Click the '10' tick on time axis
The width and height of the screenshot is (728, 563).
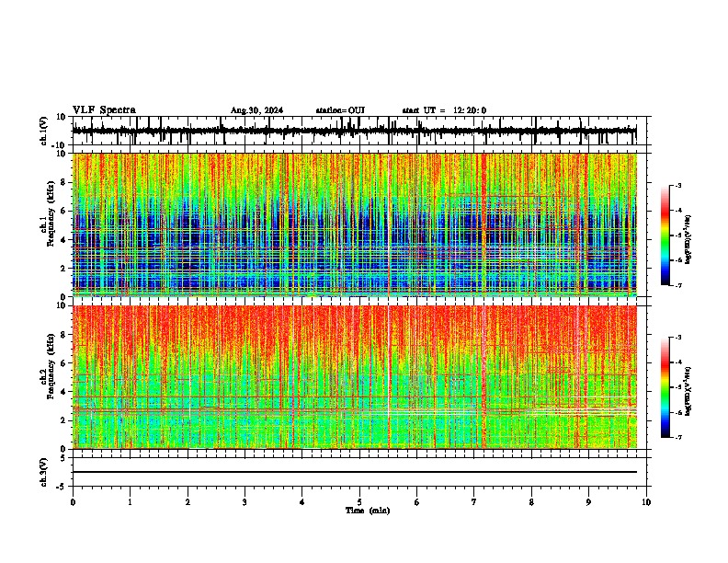pos(646,502)
